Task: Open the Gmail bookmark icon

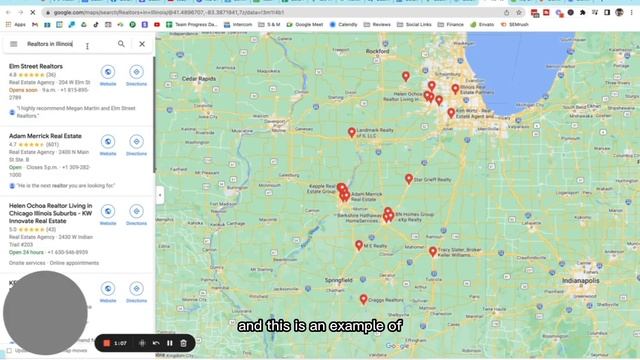Action: point(35,24)
